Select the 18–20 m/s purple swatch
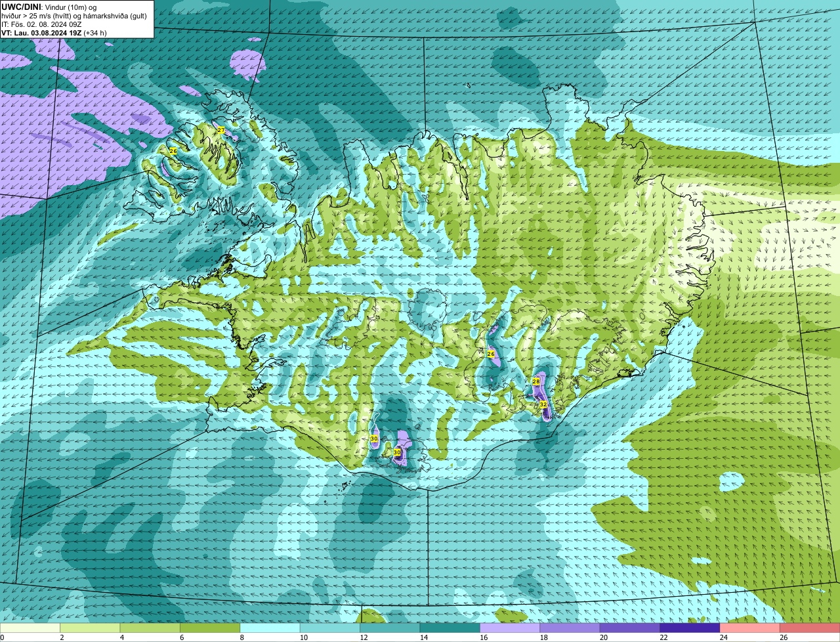Viewport: 840px width, 642px height. tap(570, 628)
